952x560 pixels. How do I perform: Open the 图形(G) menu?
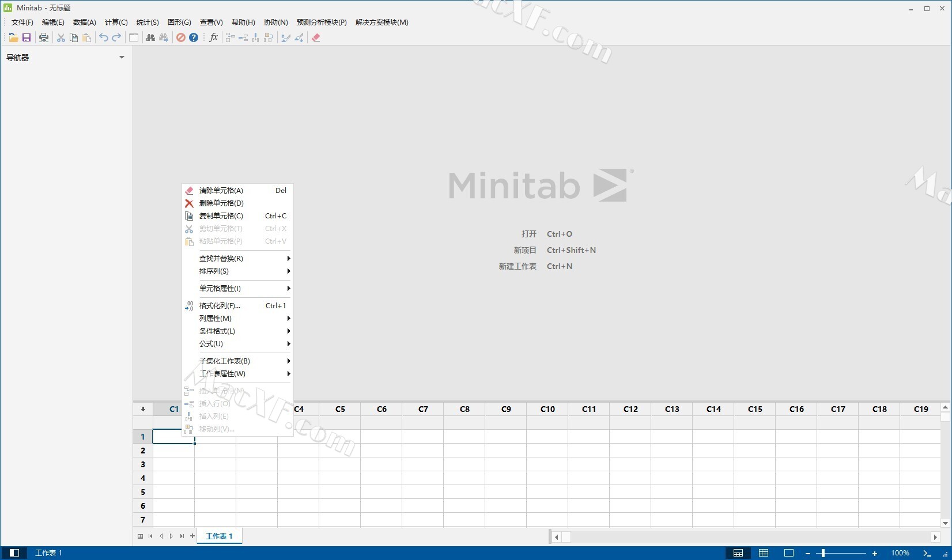[x=179, y=22]
